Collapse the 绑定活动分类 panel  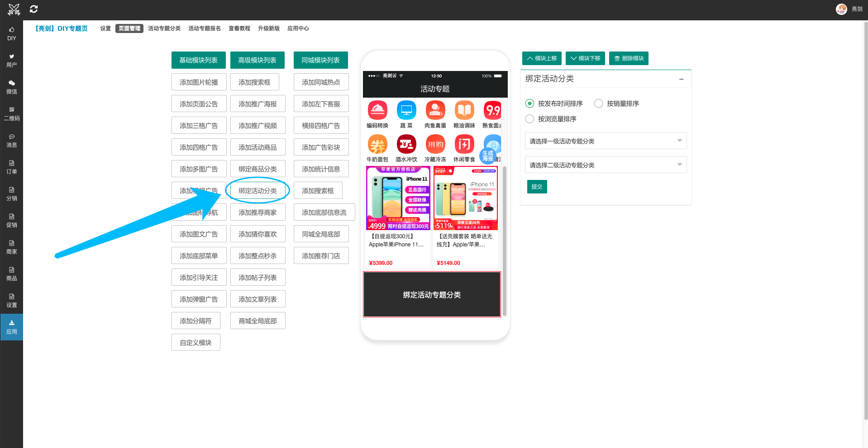point(682,79)
